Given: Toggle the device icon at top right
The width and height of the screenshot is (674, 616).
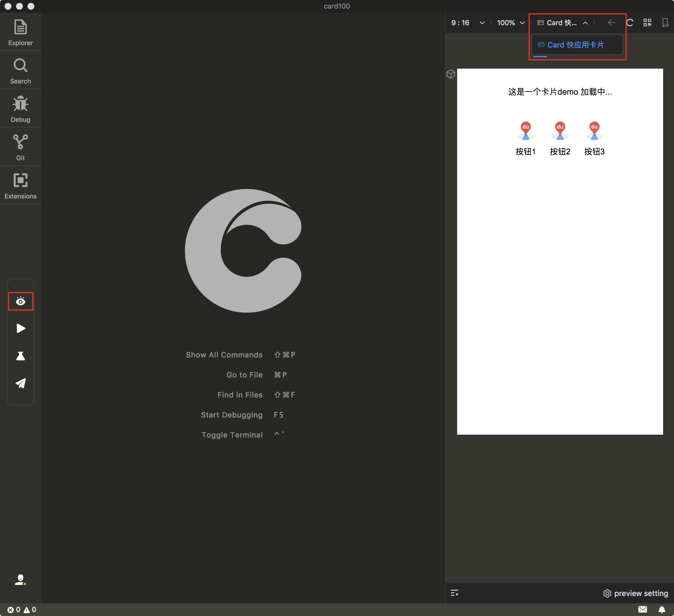Looking at the screenshot, I should click(665, 23).
